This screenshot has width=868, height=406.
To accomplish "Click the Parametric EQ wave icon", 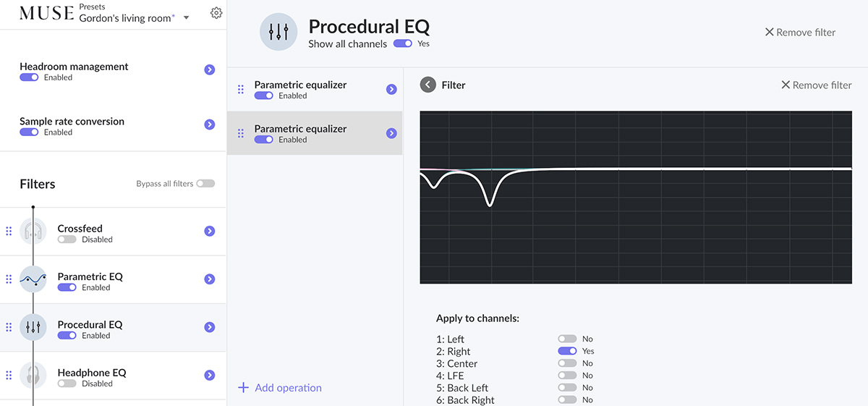I will point(33,279).
